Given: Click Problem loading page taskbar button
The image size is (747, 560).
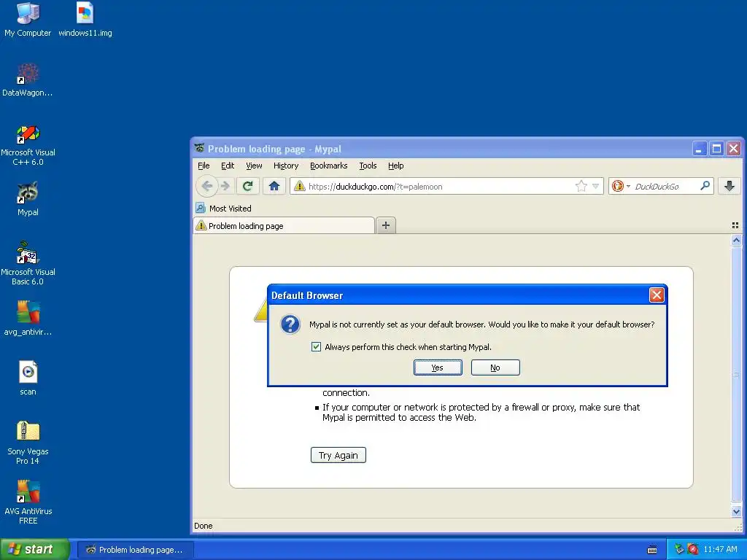Looking at the screenshot, I should tap(135, 550).
